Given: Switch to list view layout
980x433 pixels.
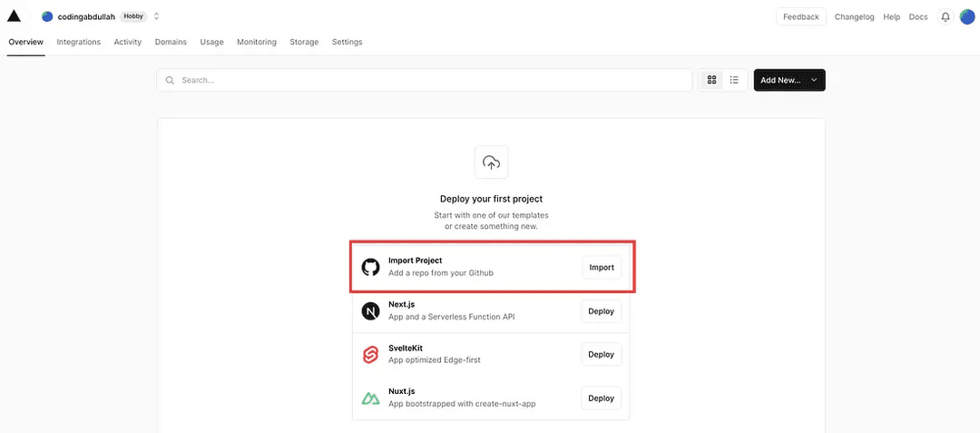Looking at the screenshot, I should pyautogui.click(x=734, y=80).
